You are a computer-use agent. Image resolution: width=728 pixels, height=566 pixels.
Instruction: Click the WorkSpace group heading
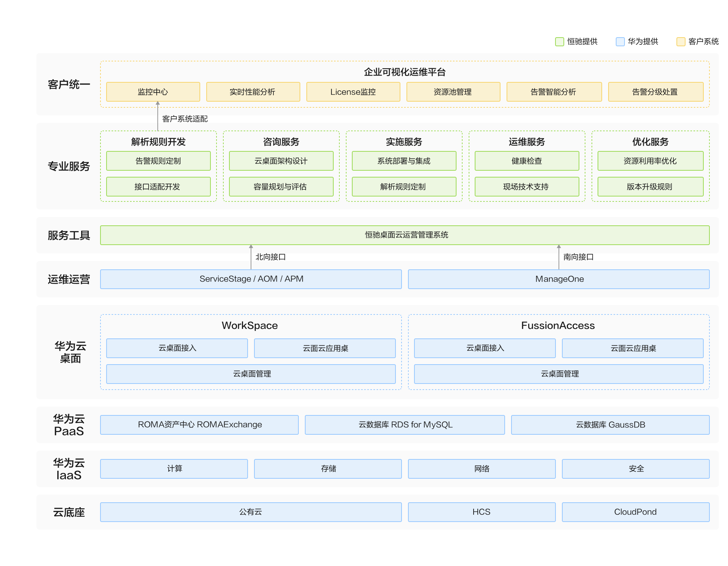tap(250, 325)
